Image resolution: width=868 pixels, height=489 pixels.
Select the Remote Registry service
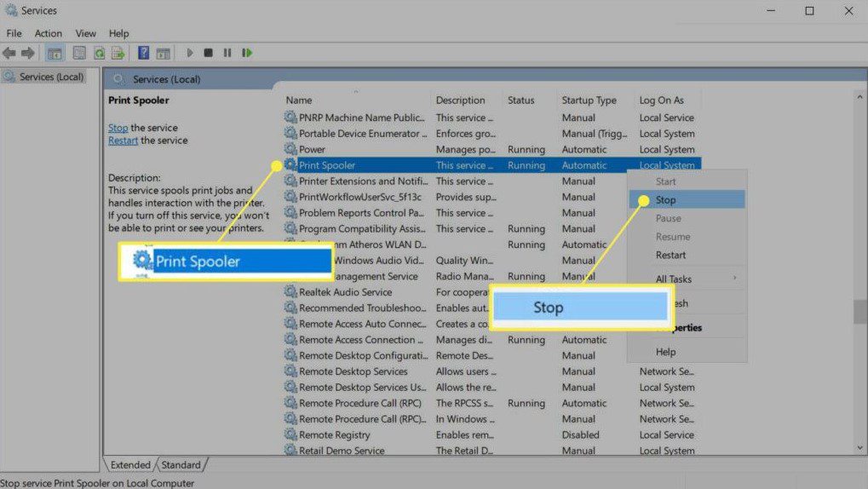492,434
